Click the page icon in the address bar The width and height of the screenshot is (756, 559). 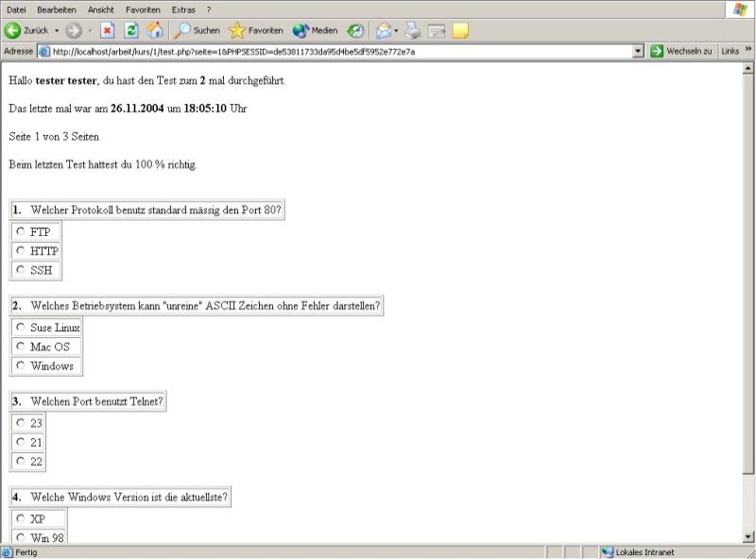click(x=44, y=52)
